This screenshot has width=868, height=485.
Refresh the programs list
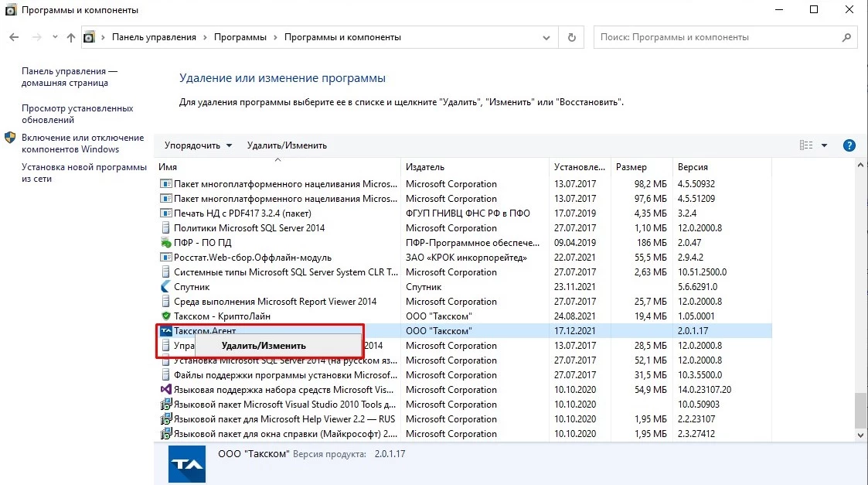click(572, 37)
